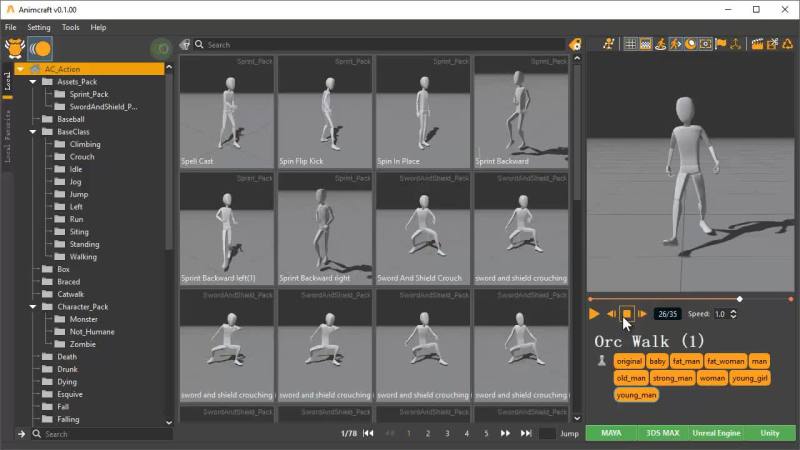Select the Spell Cast thumbnail
The width and height of the screenshot is (800, 450).
pos(227,112)
